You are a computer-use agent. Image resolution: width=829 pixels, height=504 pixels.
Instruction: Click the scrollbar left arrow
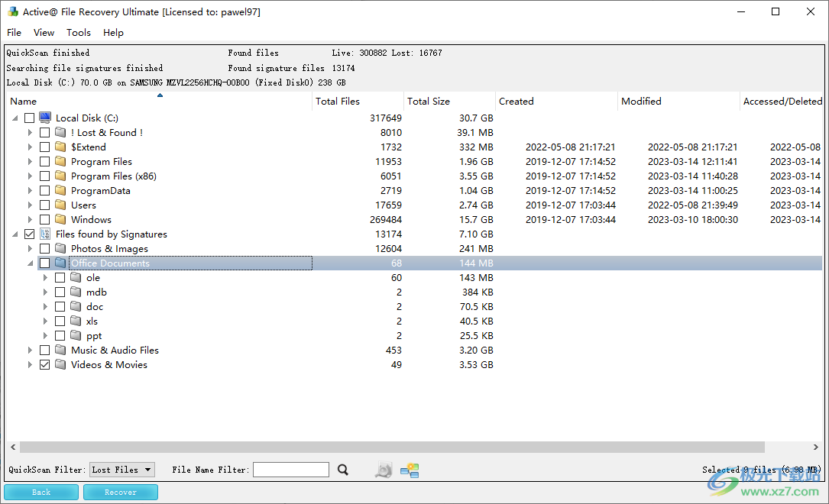coord(13,447)
